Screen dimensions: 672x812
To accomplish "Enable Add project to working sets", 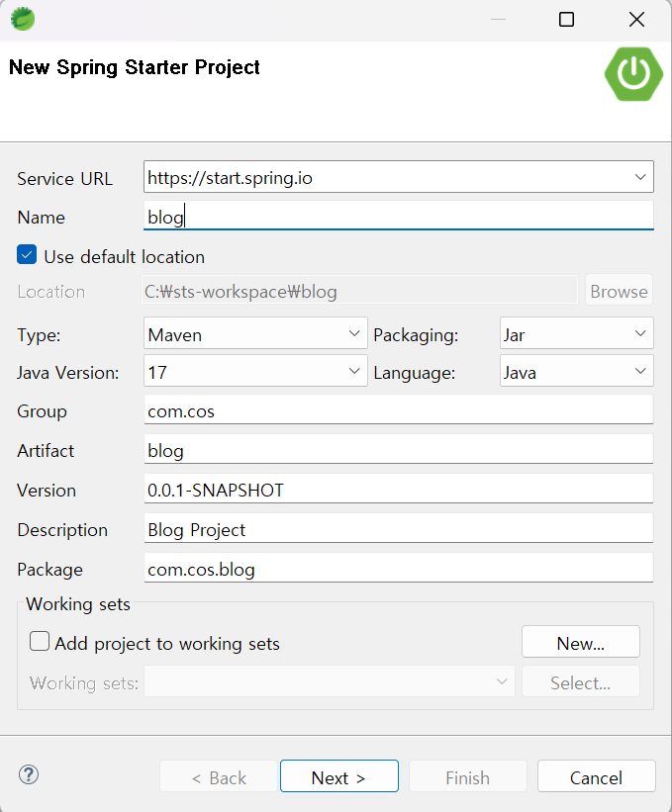I will [40, 641].
